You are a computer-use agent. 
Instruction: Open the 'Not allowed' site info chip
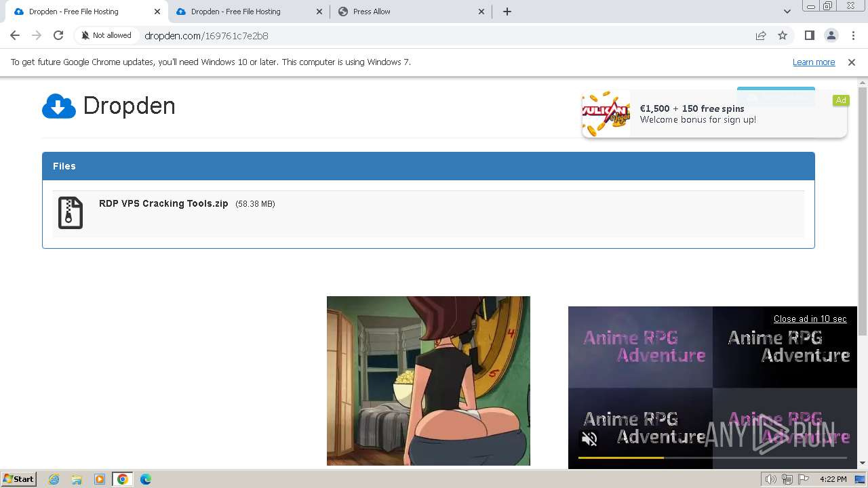coord(106,35)
